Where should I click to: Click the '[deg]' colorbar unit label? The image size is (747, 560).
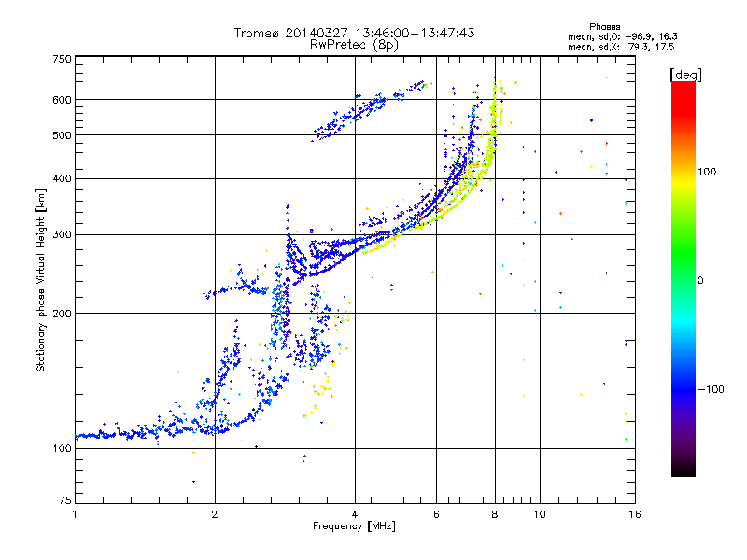pos(685,76)
